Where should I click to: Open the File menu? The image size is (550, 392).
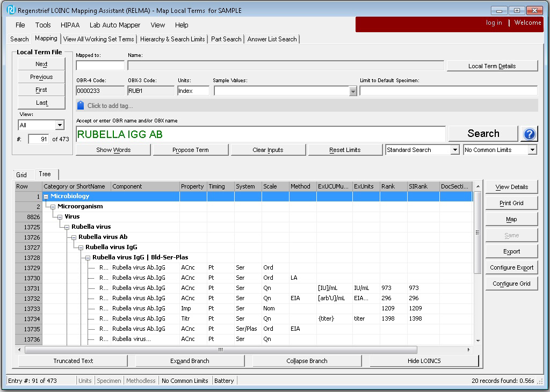(20, 25)
